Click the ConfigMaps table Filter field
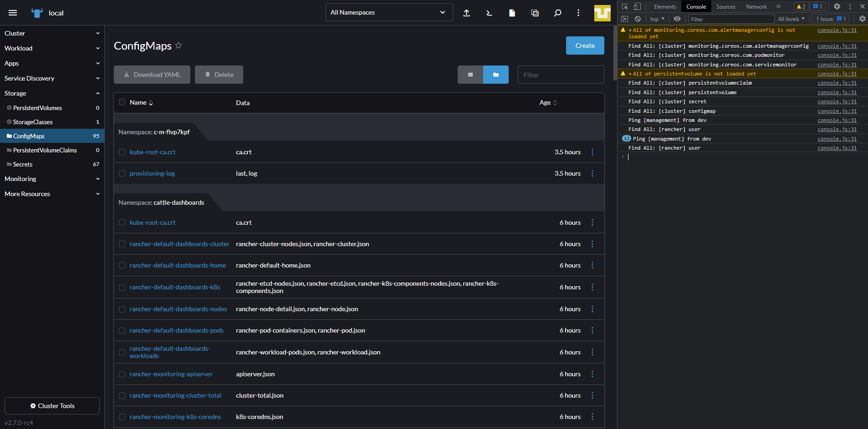This screenshot has width=868, height=429. pyautogui.click(x=561, y=75)
